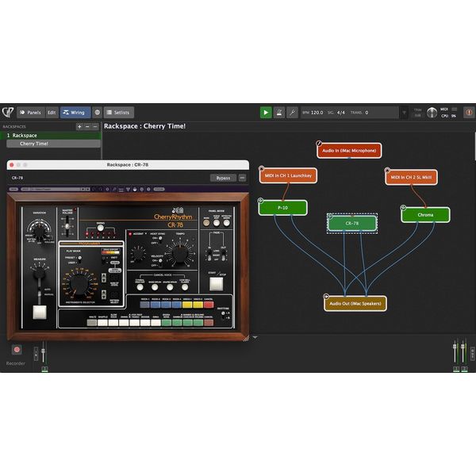Select Audio Out (Mac Speakers) block
This screenshot has height=476, width=476.
coord(355,304)
